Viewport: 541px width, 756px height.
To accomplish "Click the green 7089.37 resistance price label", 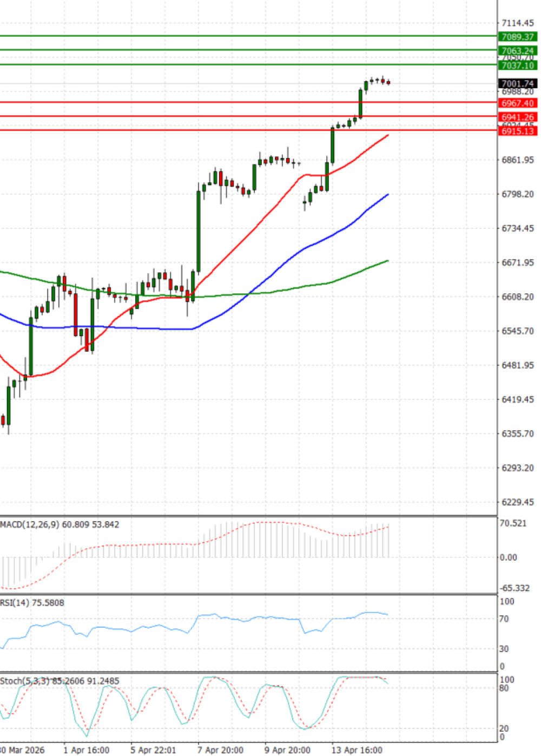I will pos(517,37).
